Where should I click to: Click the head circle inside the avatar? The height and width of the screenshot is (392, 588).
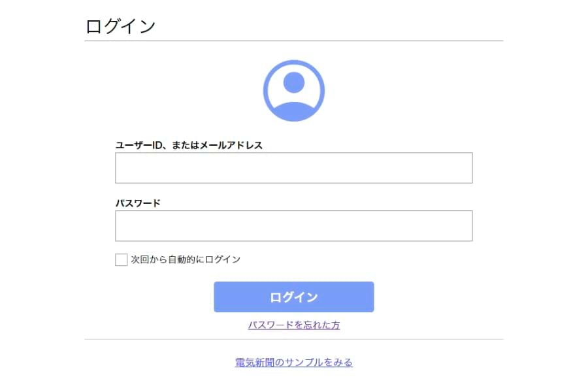294,82
